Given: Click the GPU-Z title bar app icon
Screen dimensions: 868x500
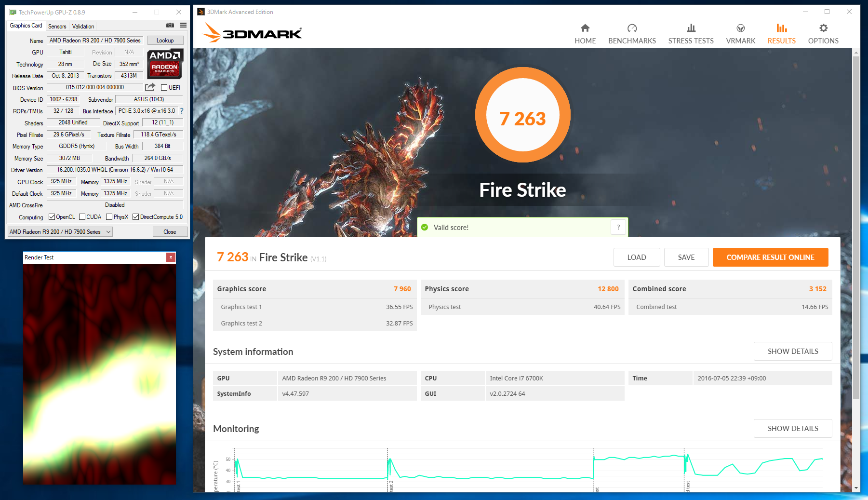Looking at the screenshot, I should (x=13, y=12).
